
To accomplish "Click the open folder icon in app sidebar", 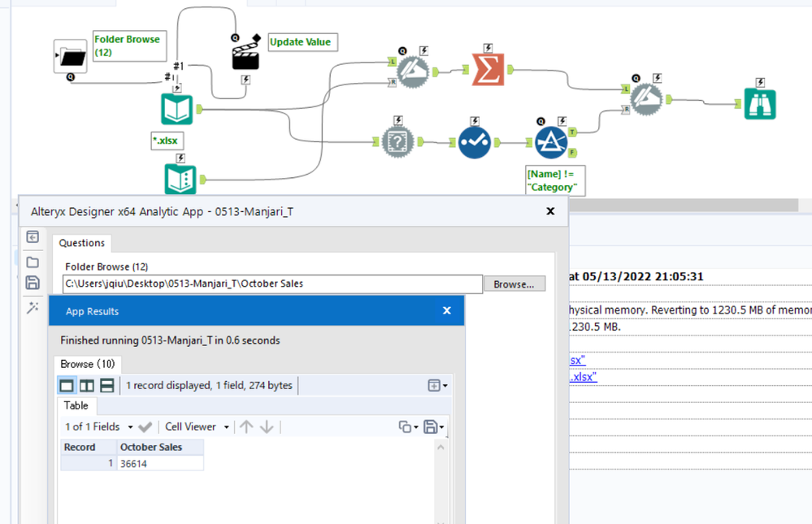I will pyautogui.click(x=33, y=262).
